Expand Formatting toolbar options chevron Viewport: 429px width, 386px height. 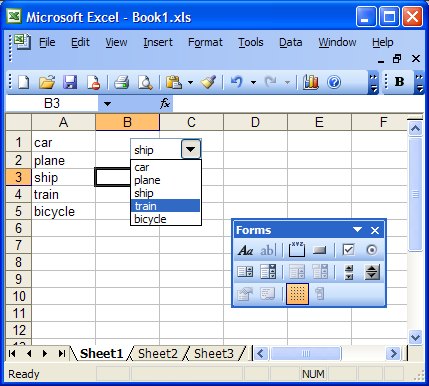[419, 82]
